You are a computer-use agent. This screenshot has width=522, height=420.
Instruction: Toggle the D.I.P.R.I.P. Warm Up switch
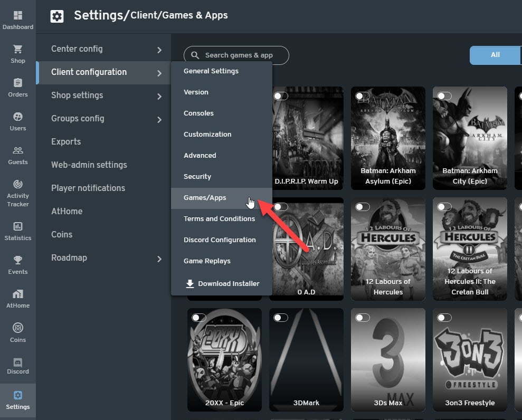280,96
